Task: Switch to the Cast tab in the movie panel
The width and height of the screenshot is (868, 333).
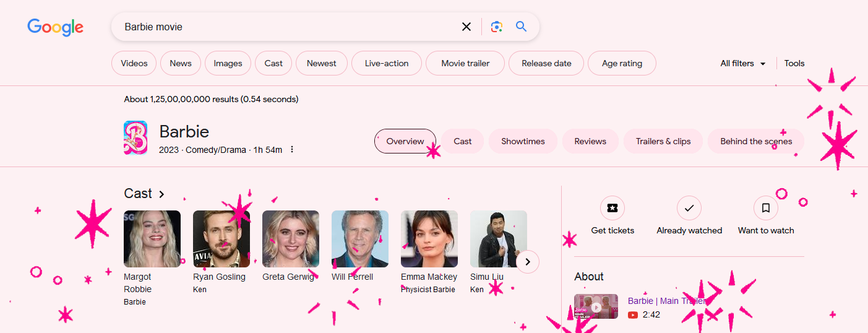Action: click(x=463, y=141)
